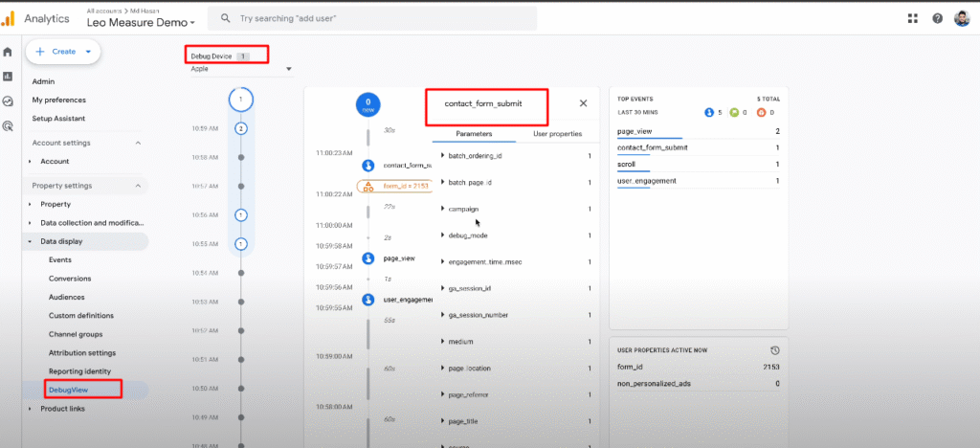
Task: Expand the page_location parameter
Action: coord(442,368)
